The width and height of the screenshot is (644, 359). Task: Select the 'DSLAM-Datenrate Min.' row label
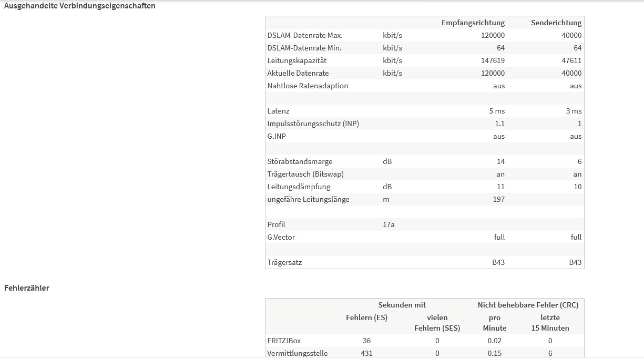[x=304, y=48]
